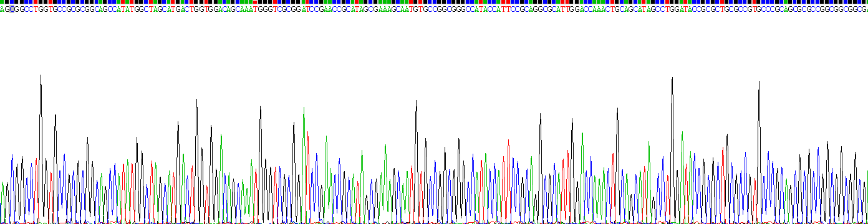This screenshot has height=224, width=868.
Task: Click the CATATG bases in the sequence row
Action: click(x=123, y=9)
